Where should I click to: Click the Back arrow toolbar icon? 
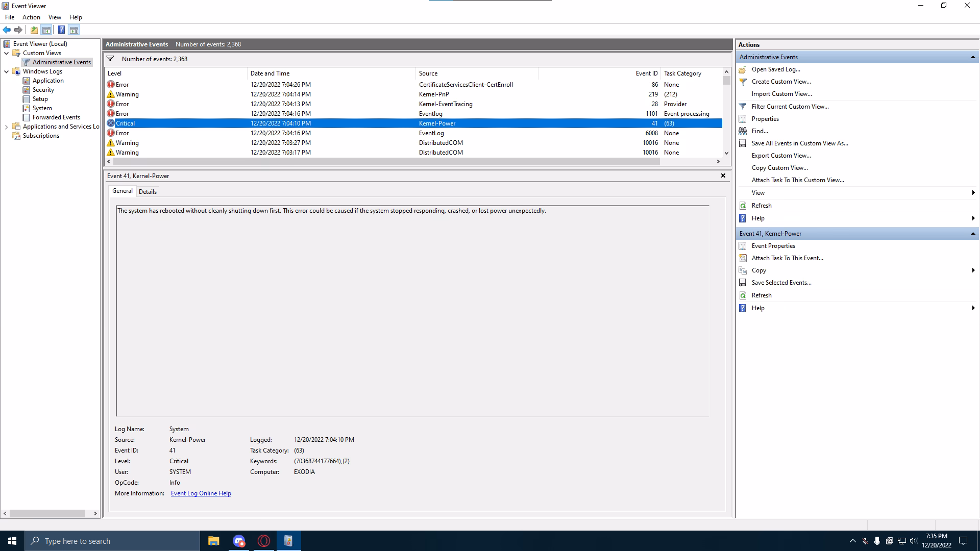(x=7, y=30)
